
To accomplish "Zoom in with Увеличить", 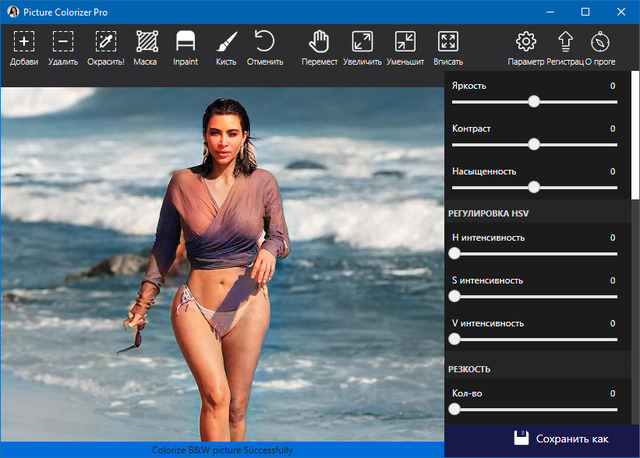I will (362, 48).
